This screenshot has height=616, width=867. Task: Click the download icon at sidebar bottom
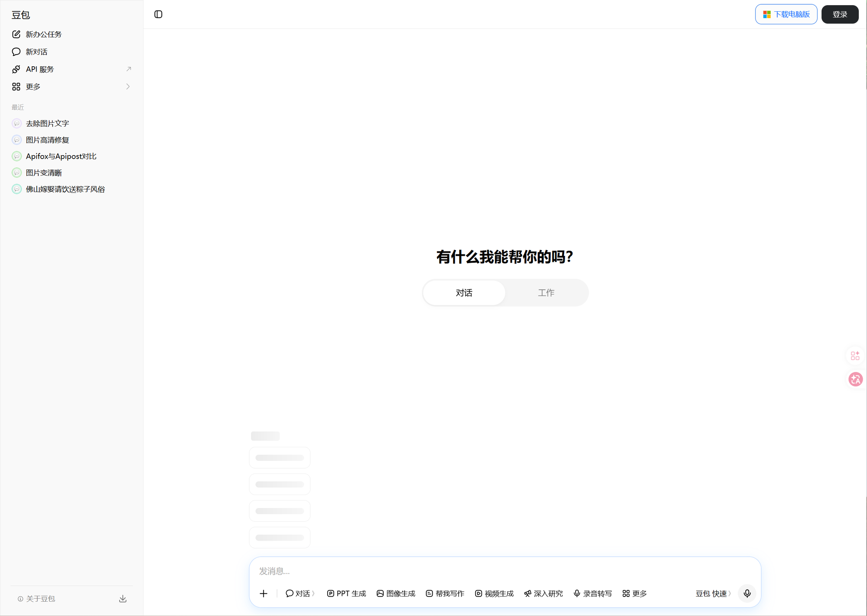pyautogui.click(x=123, y=599)
